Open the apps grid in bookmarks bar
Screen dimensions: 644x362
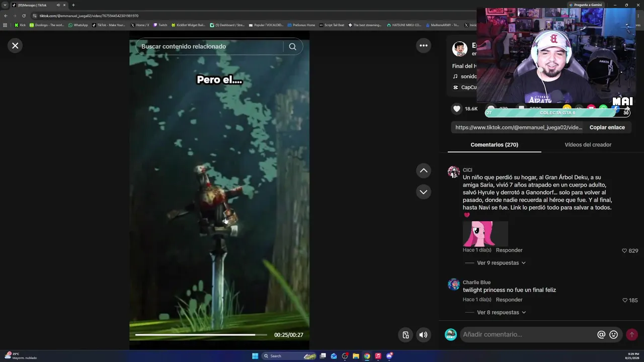[x=5, y=25]
